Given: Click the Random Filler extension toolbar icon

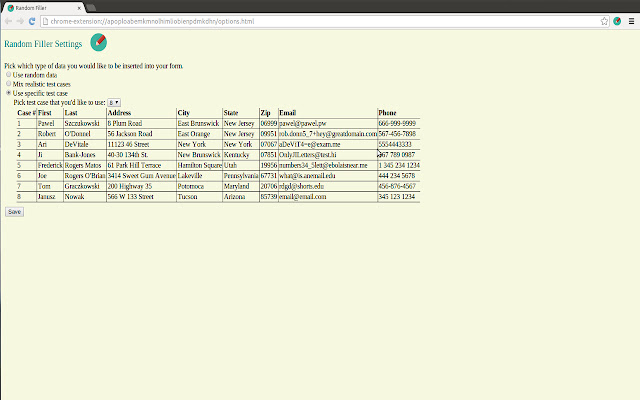Looking at the screenshot, I should (x=618, y=20).
